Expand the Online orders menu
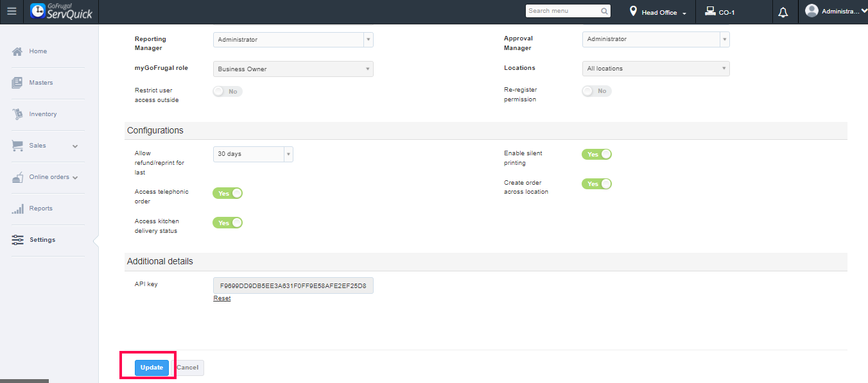 coord(50,177)
